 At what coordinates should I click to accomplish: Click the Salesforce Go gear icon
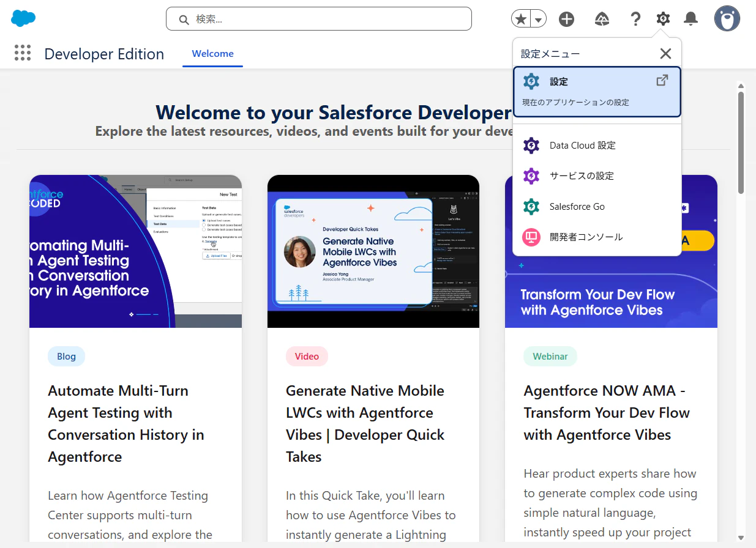click(x=531, y=207)
